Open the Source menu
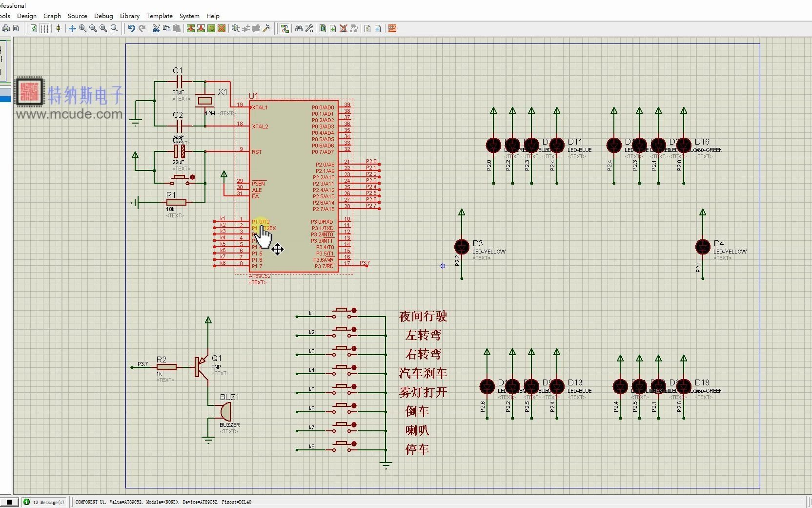 (78, 16)
